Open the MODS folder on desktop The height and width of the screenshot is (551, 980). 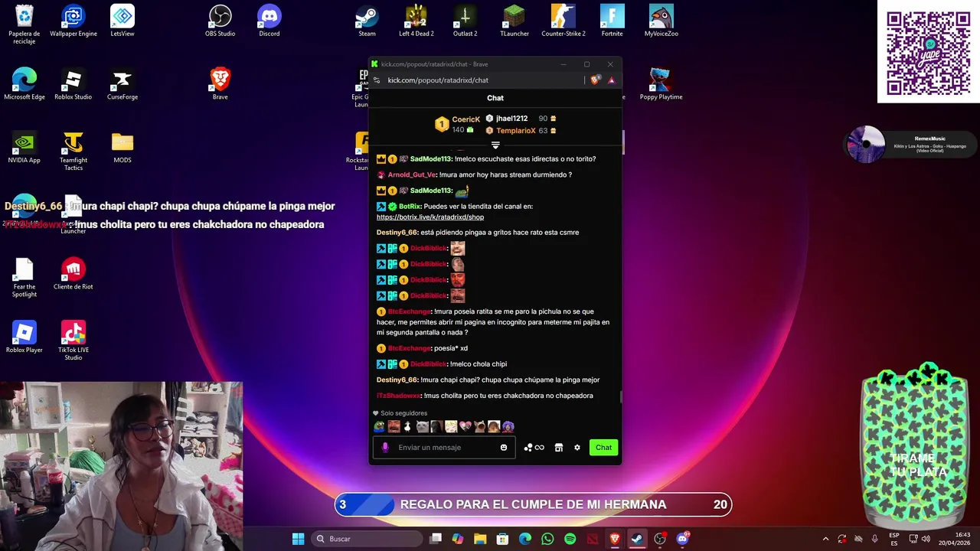(x=122, y=148)
